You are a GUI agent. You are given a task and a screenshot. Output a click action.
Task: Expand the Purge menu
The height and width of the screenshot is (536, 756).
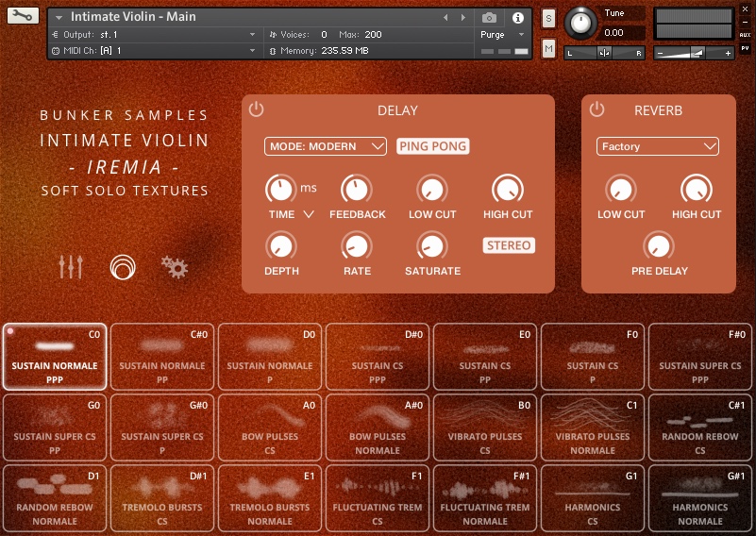pos(504,34)
